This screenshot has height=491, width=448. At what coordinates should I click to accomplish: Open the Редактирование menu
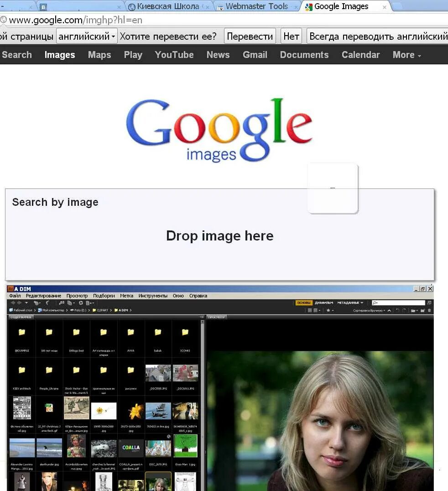pos(43,296)
